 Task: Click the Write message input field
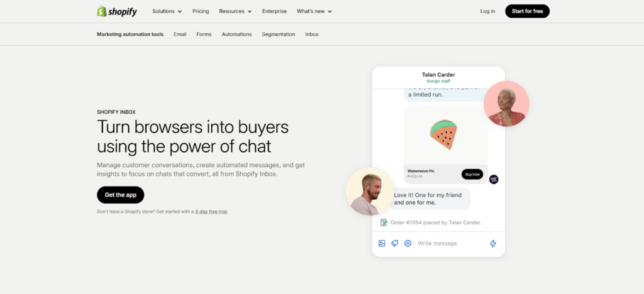pos(447,243)
